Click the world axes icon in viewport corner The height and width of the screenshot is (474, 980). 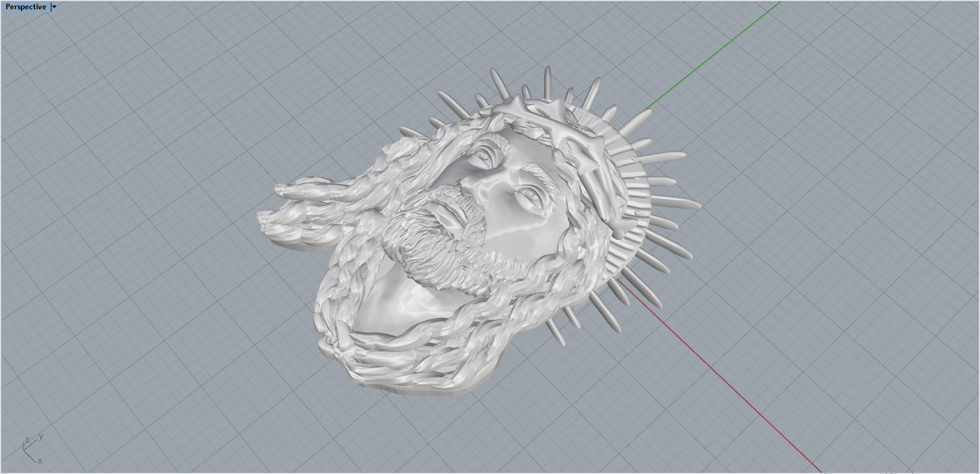[32, 449]
